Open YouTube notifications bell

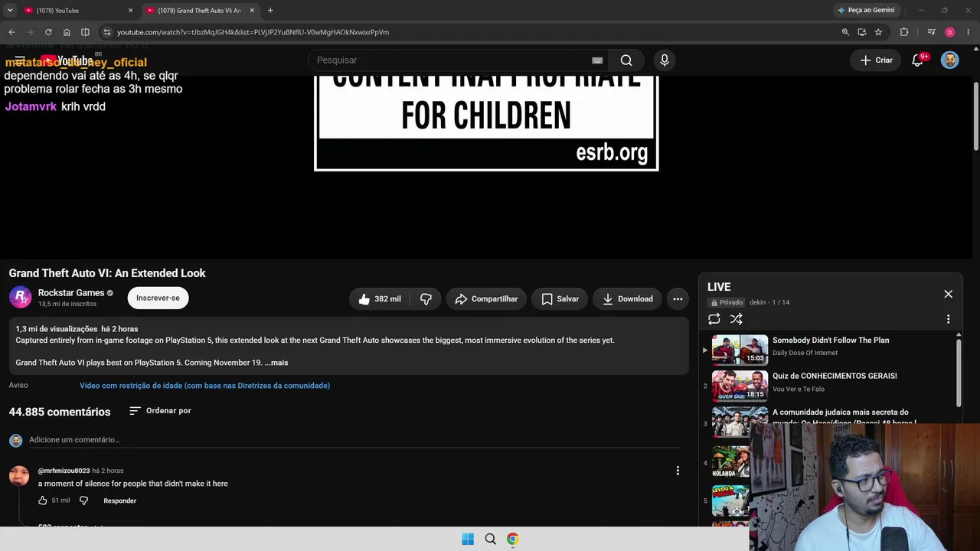click(918, 60)
